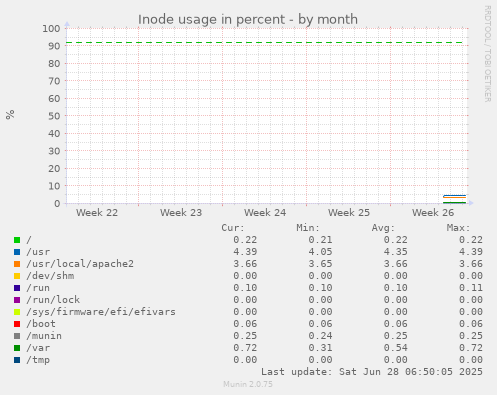Viewport: 497px width, 395px height.
Task: Click the / minimum value 0.21
Action: pyautogui.click(x=320, y=240)
